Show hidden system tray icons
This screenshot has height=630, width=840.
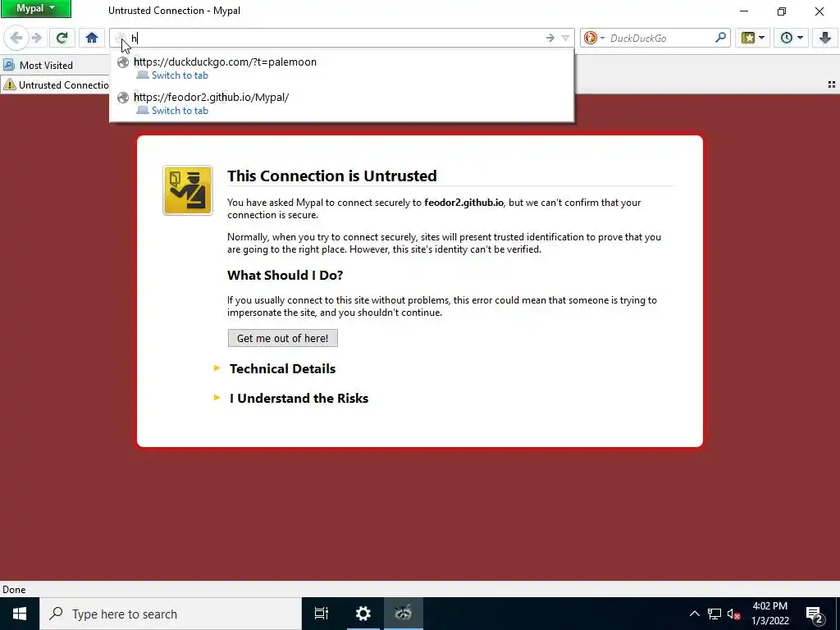pos(694,614)
